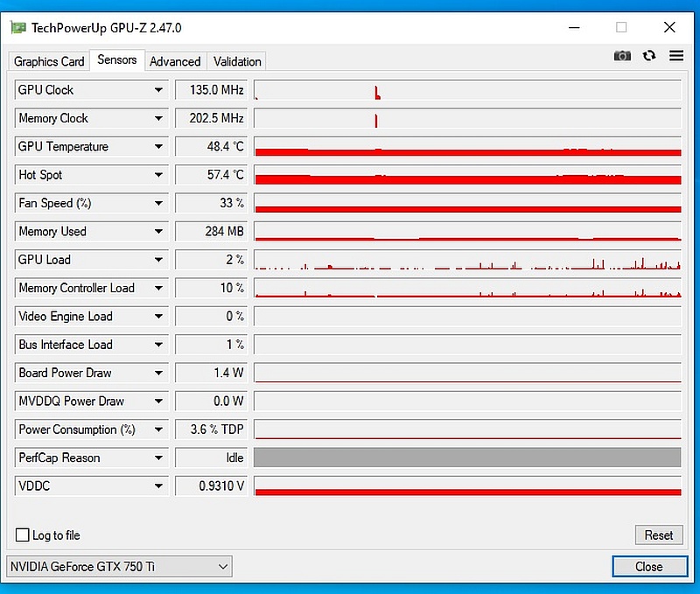Click the 1.4 W Board Power value
Screen dimensions: 700x594
(211, 373)
